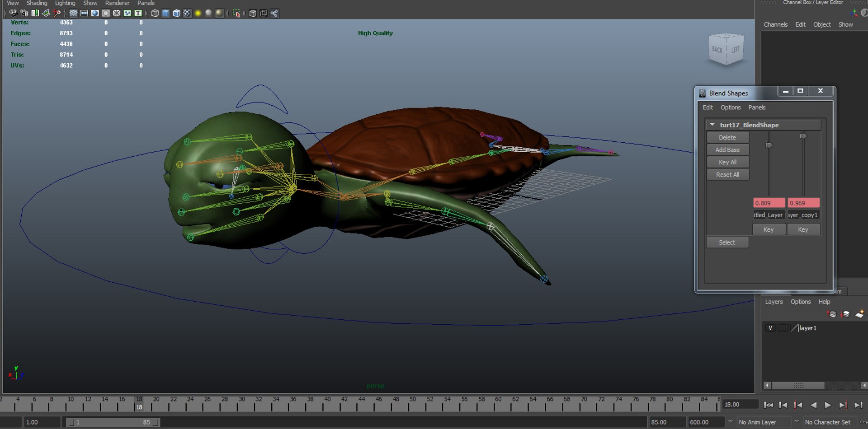The width and height of the screenshot is (868, 429).
Task: Click the 0.969 weight value field
Action: (x=803, y=203)
